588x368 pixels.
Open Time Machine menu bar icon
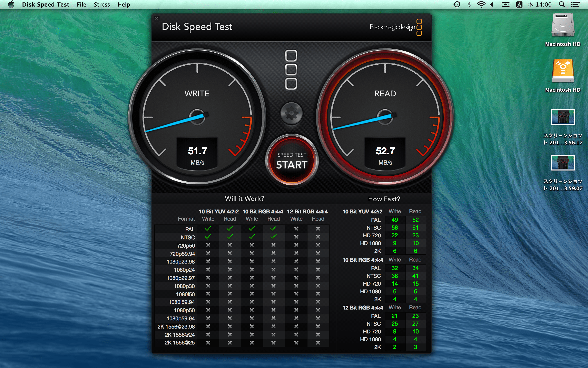pyautogui.click(x=457, y=4)
